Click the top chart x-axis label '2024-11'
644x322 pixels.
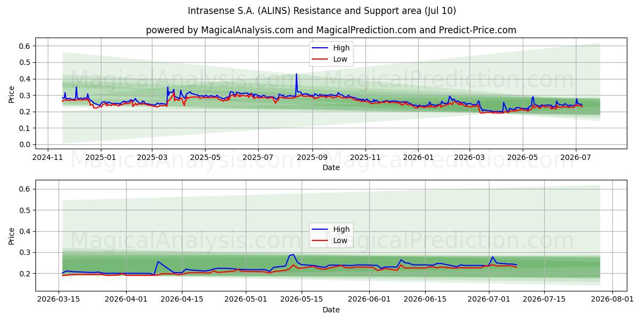48,157
